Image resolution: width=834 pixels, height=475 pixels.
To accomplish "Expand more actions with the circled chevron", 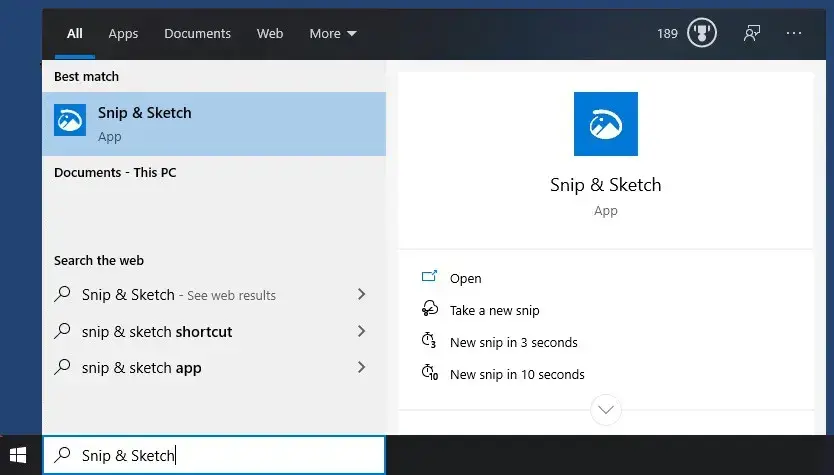I will coord(606,410).
